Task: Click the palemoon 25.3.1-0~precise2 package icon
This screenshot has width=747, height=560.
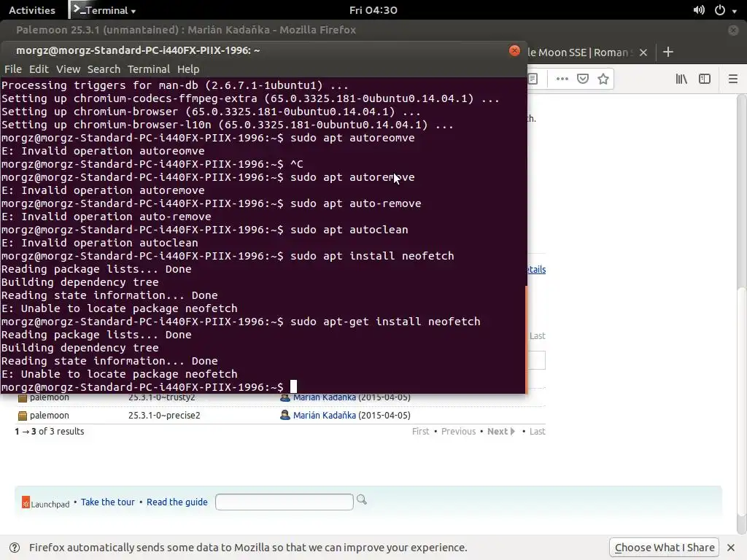Action: point(23,416)
